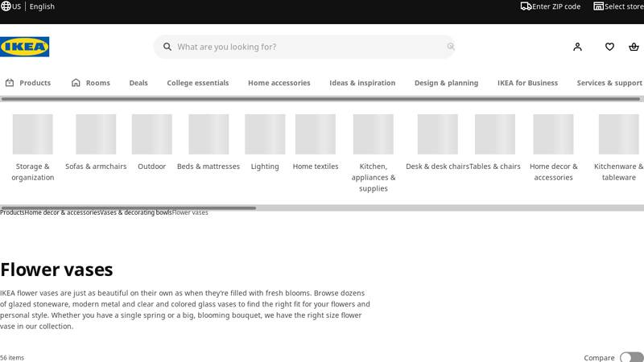
Task: Click the Select store icon
Action: [x=598, y=6]
